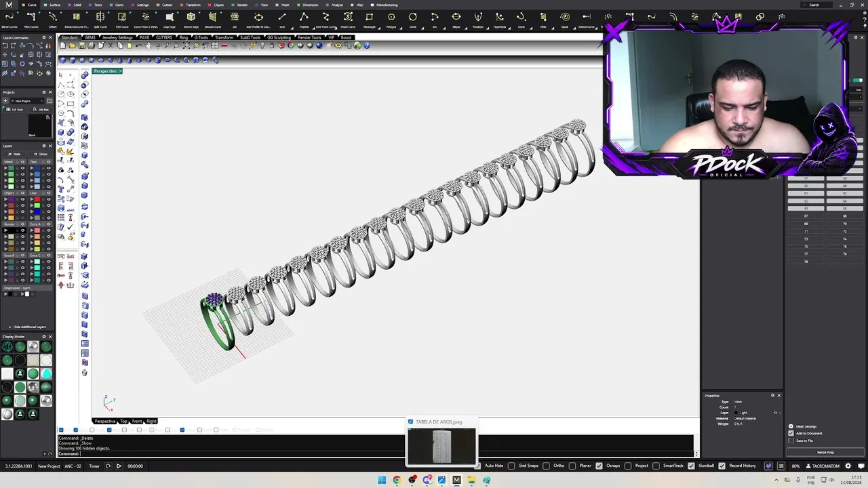Click the Open file folder icon
868x488 pixels.
[x=73, y=45]
